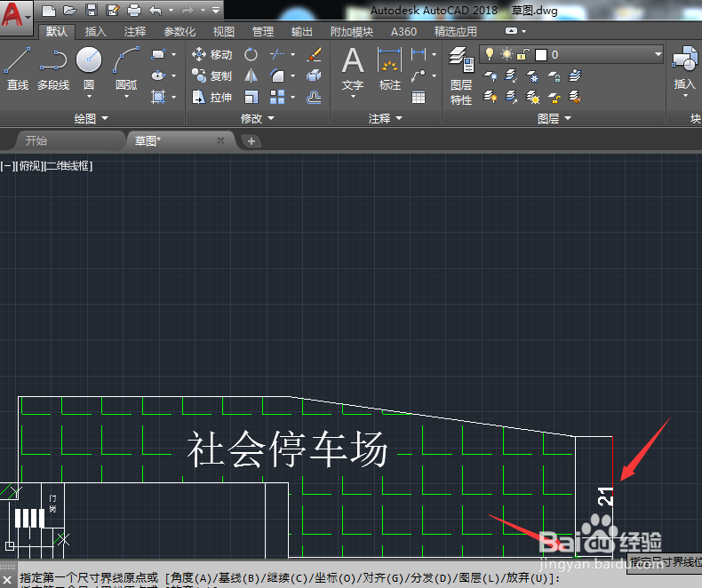Click the rotate tool icon
Viewport: 702px width, 588px height.
point(251,54)
